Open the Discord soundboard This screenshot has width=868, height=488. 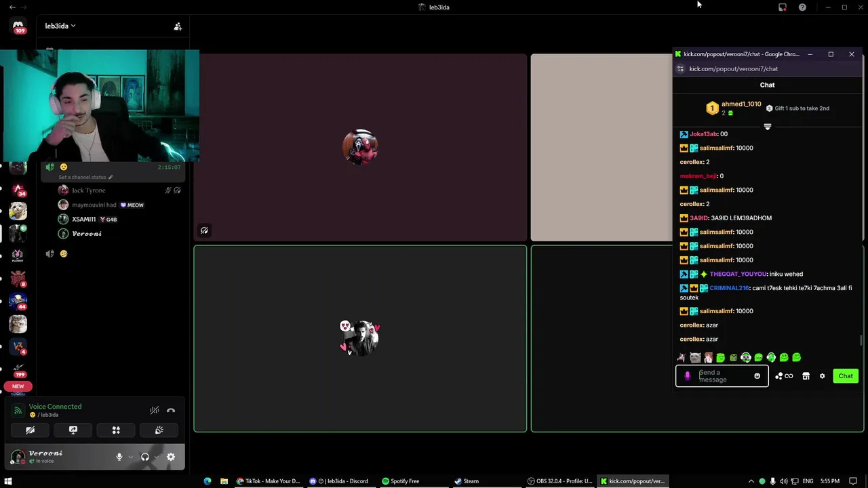click(159, 430)
